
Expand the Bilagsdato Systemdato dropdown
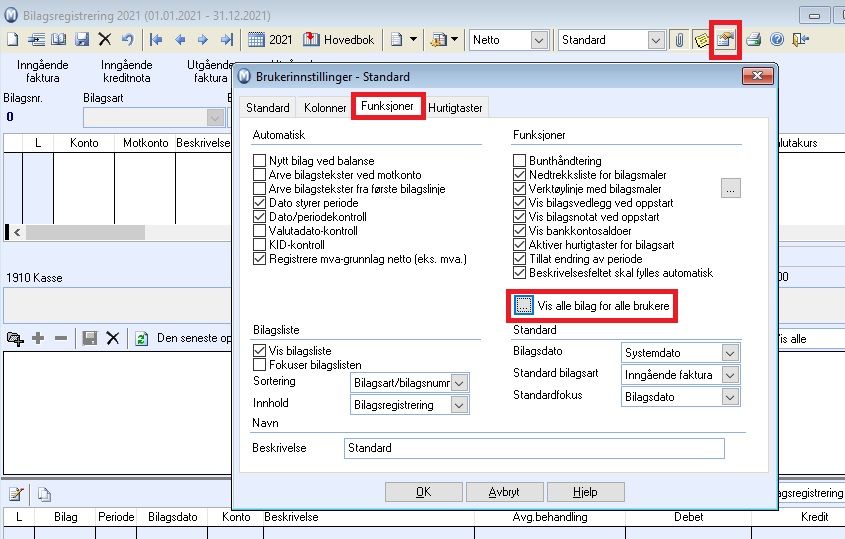pyautogui.click(x=730, y=353)
